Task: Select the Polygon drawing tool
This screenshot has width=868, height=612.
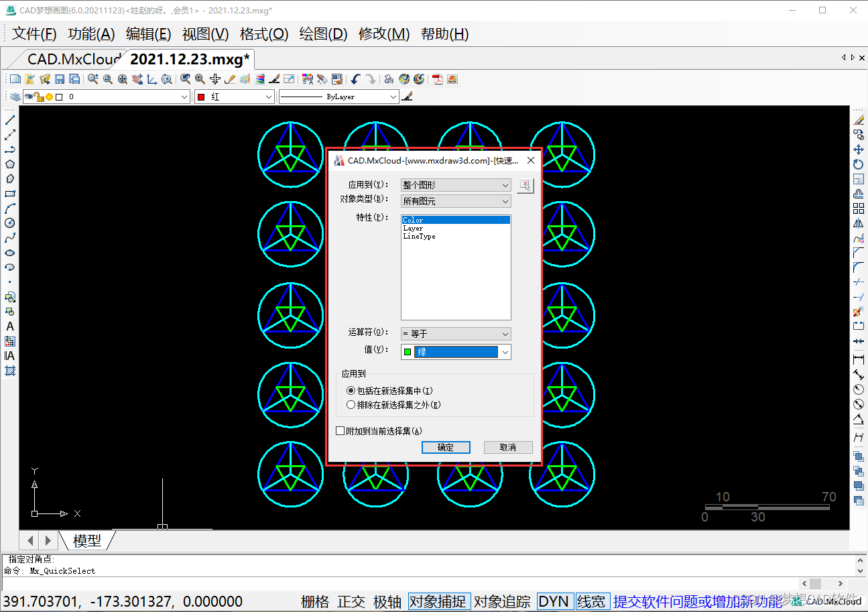Action: (x=10, y=164)
